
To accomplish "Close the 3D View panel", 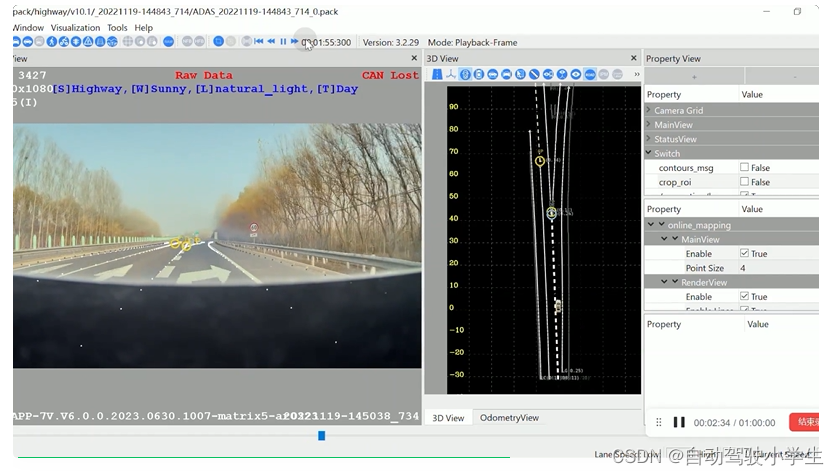I will (634, 58).
